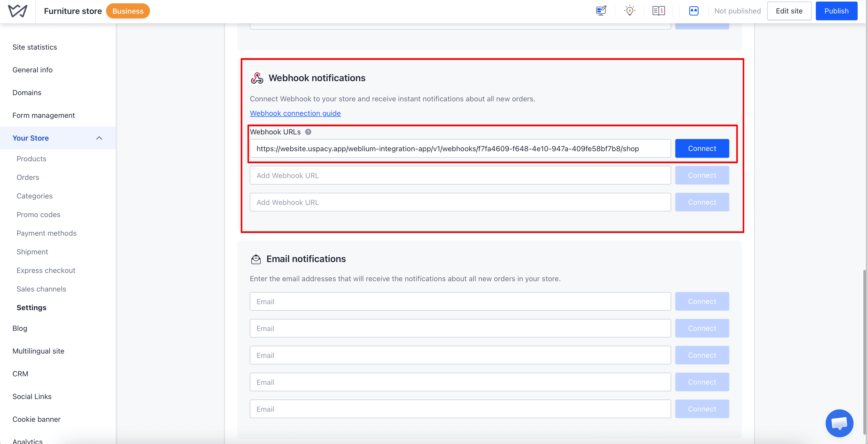The height and width of the screenshot is (444, 868).
Task: Click the Weblium logo icon
Action: coord(18,11)
